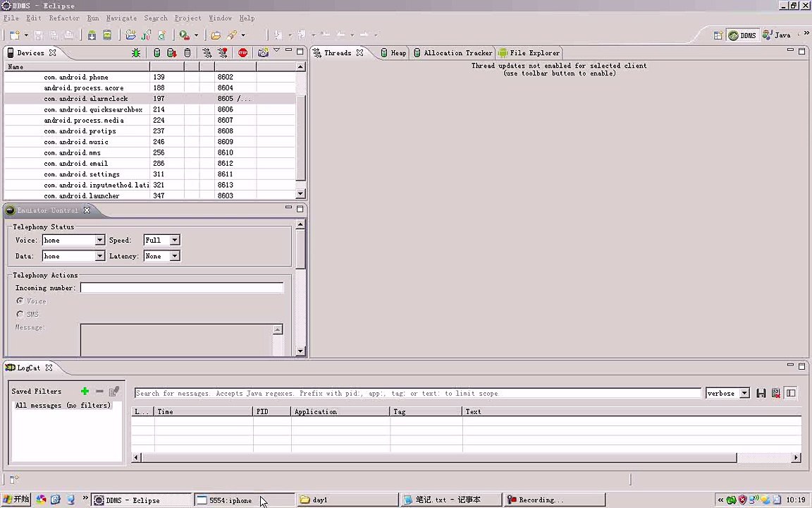Image resolution: width=812 pixels, height=508 pixels.
Task: Click the New toolbar icon
Action: tap(15, 35)
